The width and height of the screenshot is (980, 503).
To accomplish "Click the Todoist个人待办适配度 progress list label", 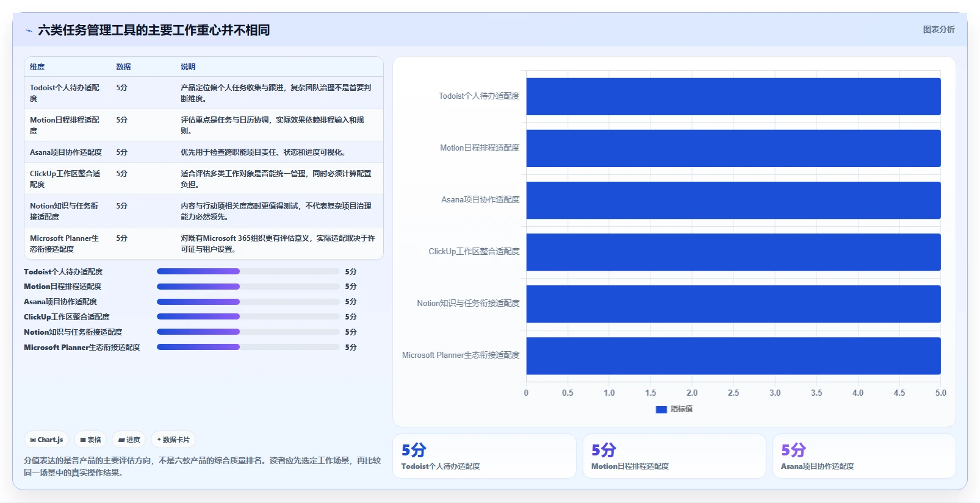I will pyautogui.click(x=63, y=272).
